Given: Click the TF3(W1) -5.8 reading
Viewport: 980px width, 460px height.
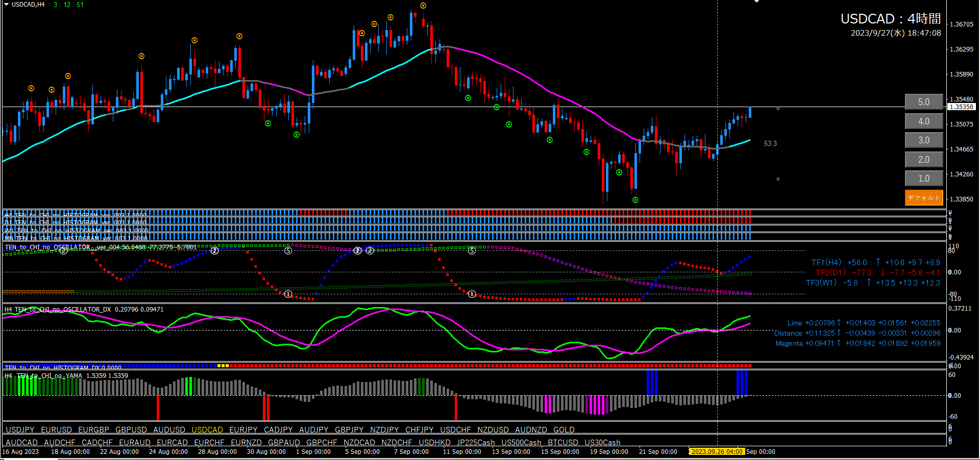Looking at the screenshot, I should [873, 283].
